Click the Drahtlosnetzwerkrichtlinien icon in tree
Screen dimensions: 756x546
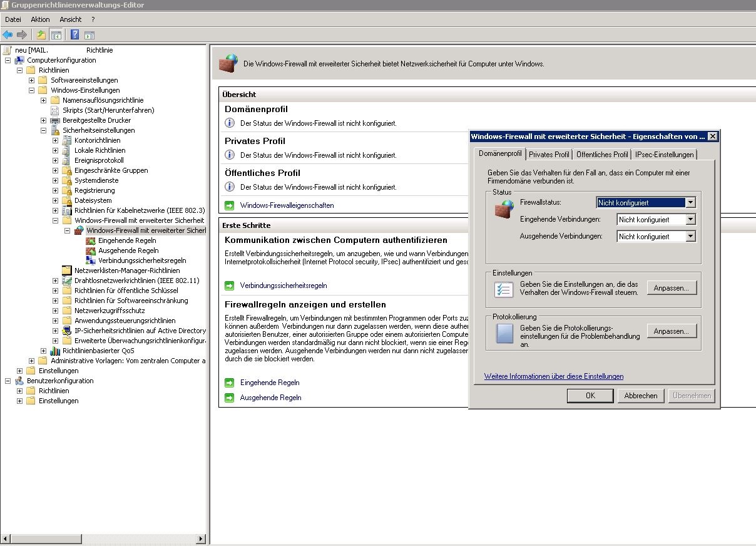[67, 281]
